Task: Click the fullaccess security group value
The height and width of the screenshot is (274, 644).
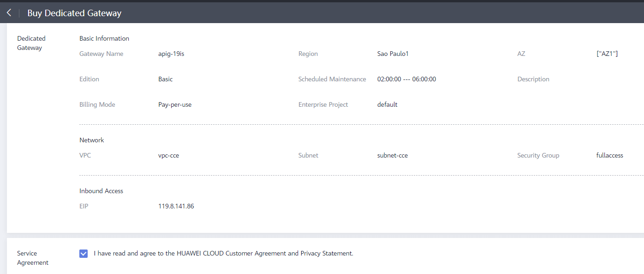Action: pos(609,155)
